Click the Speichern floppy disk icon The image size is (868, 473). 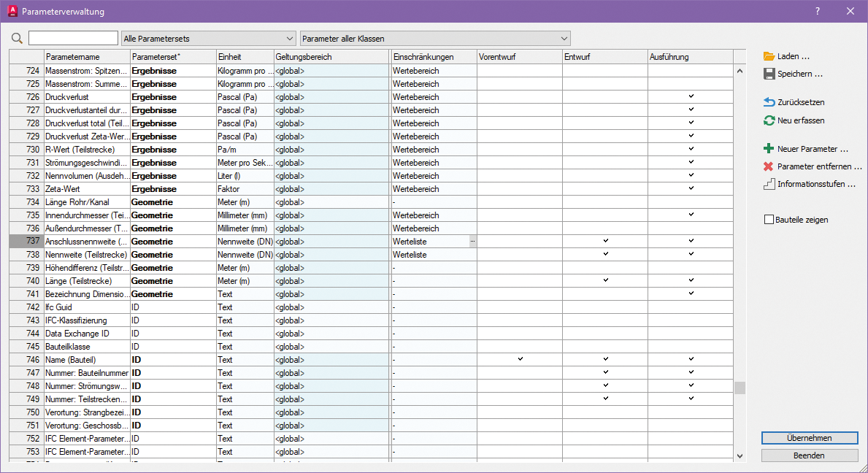click(769, 74)
